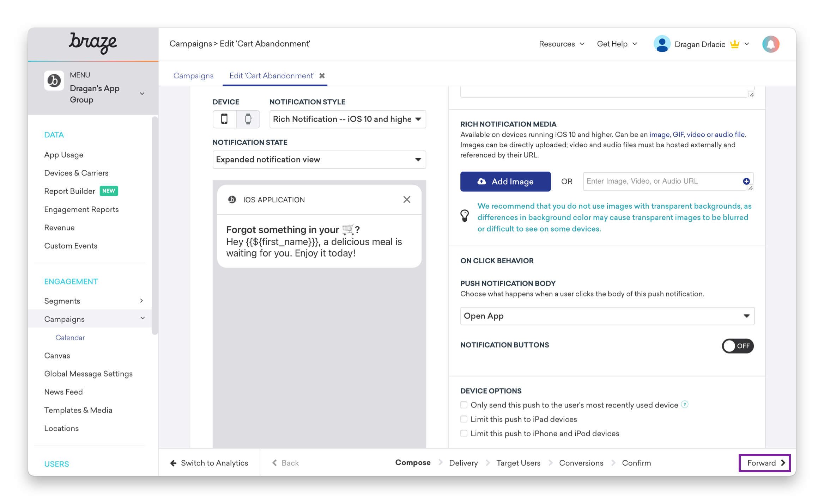Click the lightbulb tip icon
Image resolution: width=824 pixels, height=504 pixels.
465,215
